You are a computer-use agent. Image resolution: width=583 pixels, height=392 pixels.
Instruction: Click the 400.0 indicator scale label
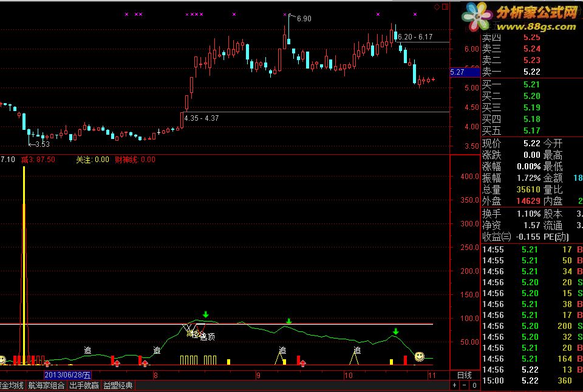pos(469,177)
